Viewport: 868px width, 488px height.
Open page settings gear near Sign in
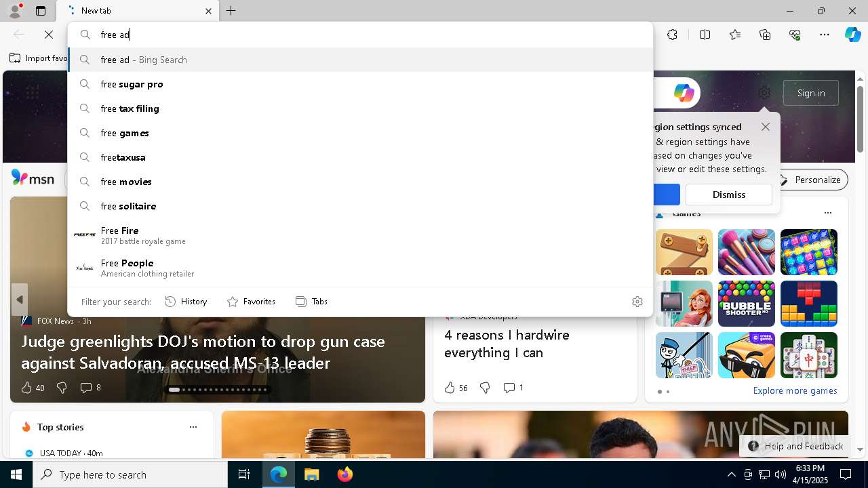click(x=764, y=93)
